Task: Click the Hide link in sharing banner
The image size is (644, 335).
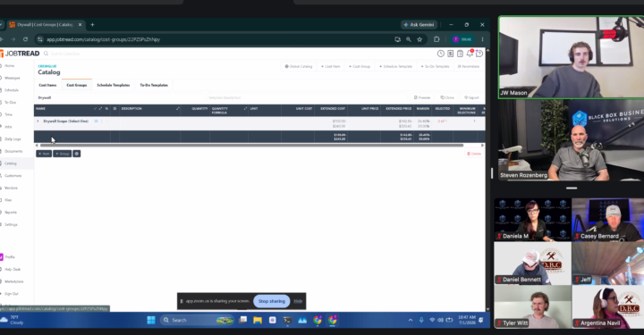Action: point(298,301)
